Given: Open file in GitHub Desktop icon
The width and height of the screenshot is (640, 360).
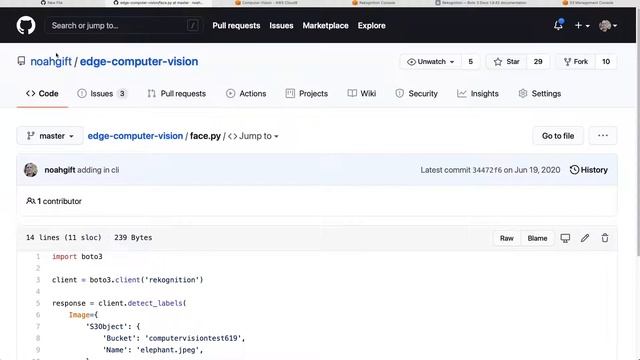Looking at the screenshot, I should coord(565,238).
